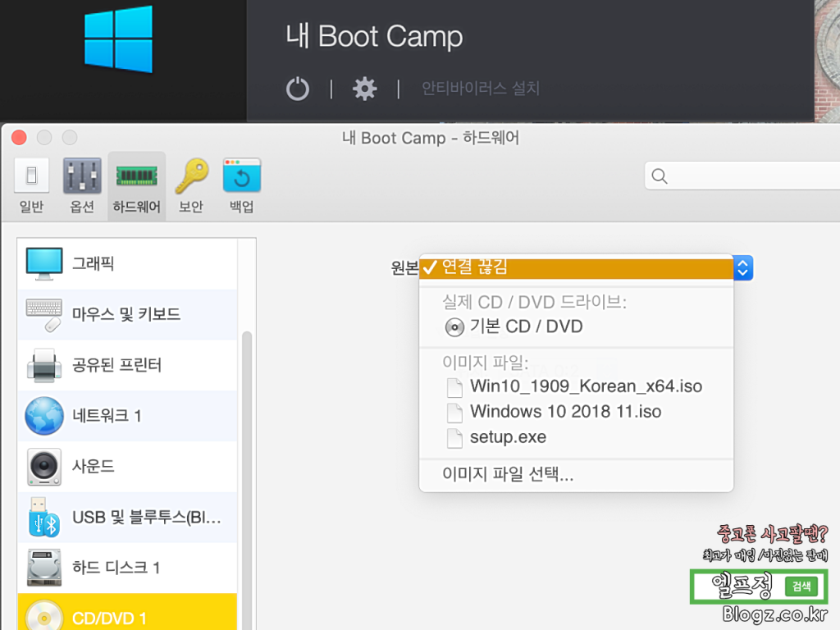
Task: Open the 보안 key tab
Action: point(191,185)
